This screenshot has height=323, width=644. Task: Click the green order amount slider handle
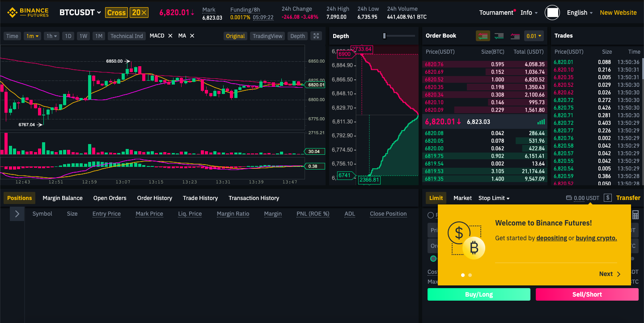tap(433, 259)
